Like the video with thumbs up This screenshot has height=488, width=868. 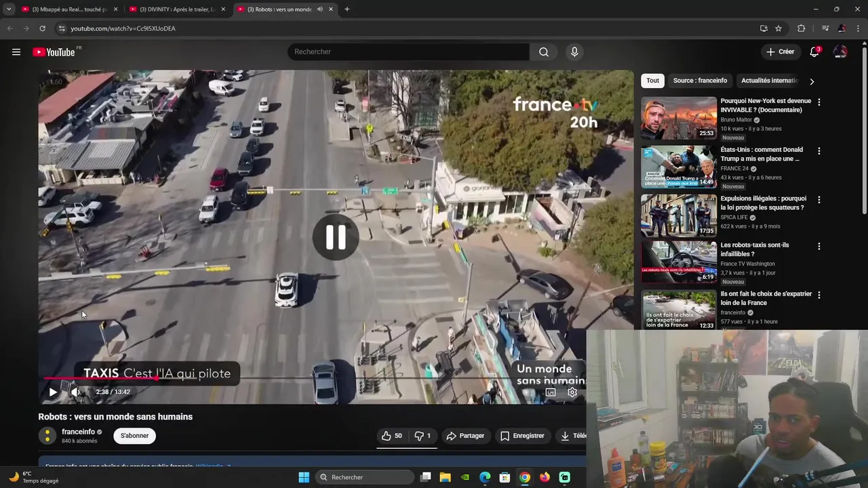coord(392,436)
